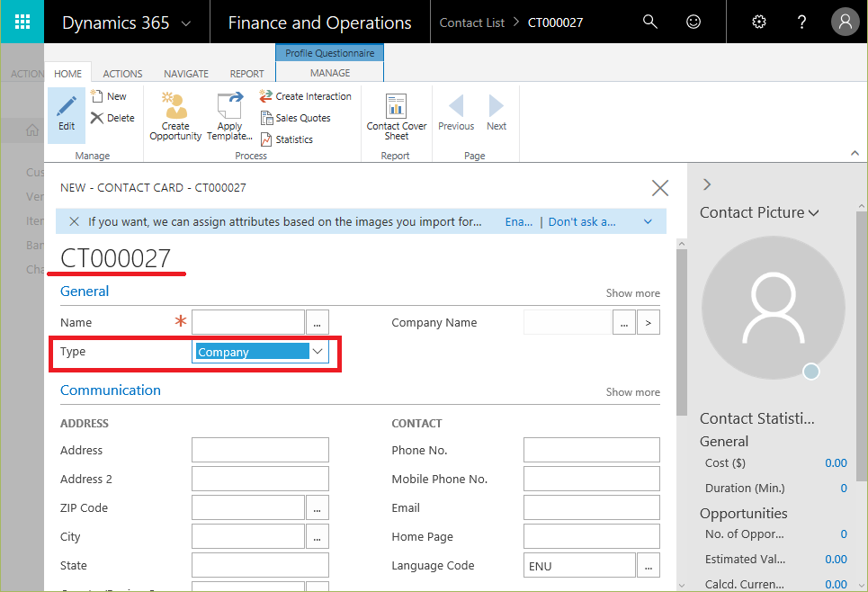The image size is (868, 592).
Task: Open the Language Code lookup ellipsis
Action: [x=649, y=565]
